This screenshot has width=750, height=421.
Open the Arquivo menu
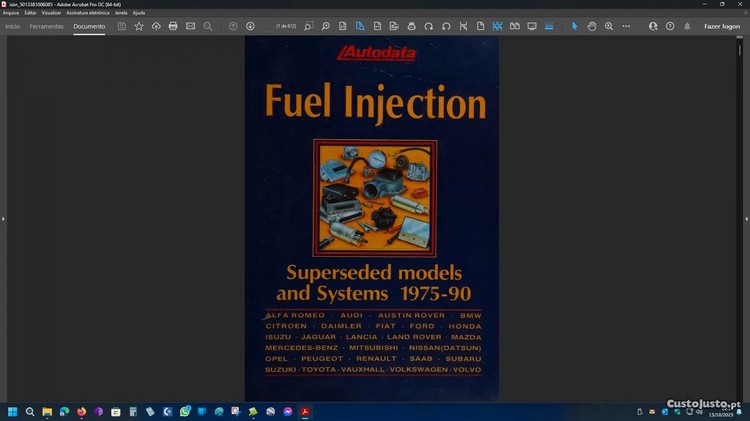pos(11,13)
